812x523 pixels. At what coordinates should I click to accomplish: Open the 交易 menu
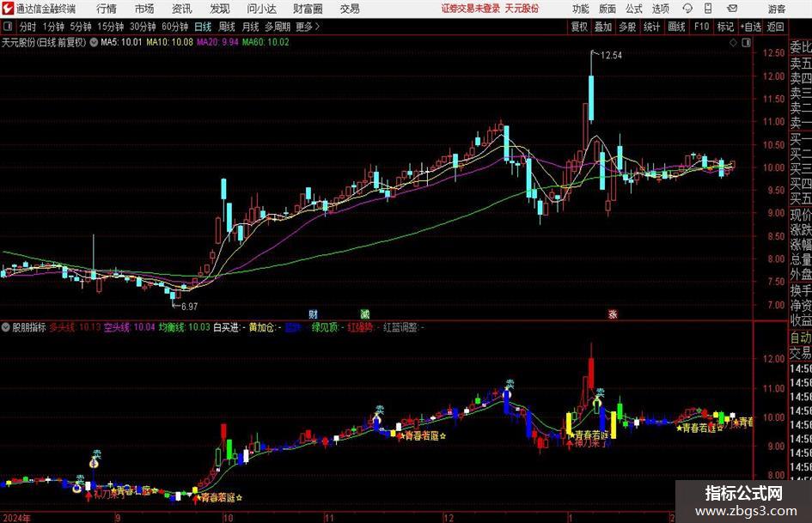tap(350, 9)
